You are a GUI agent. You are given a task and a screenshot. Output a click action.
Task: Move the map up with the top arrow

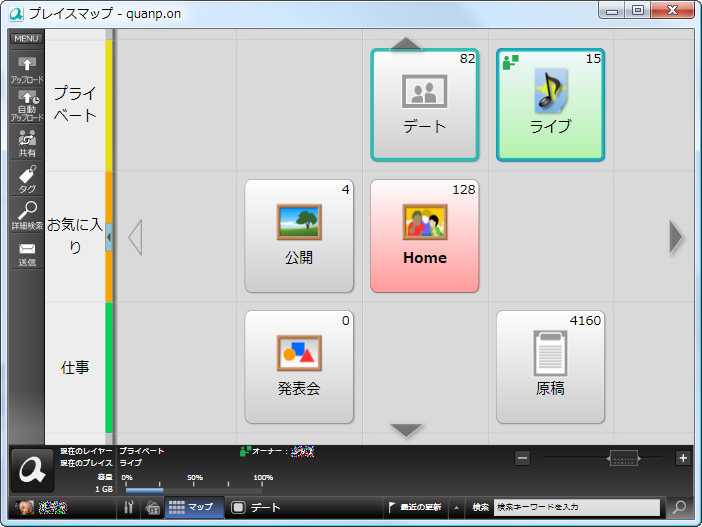pyautogui.click(x=406, y=43)
